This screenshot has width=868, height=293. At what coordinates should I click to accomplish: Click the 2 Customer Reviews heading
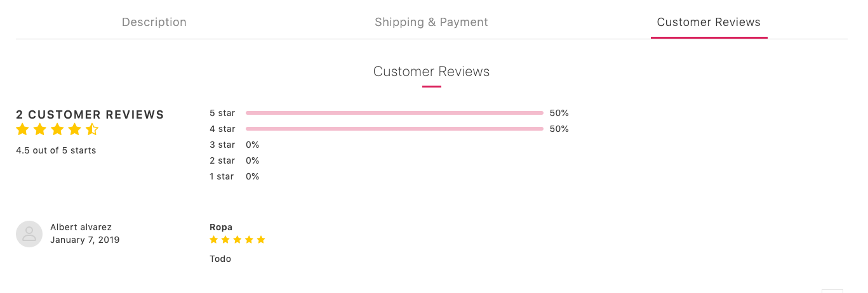tap(90, 115)
